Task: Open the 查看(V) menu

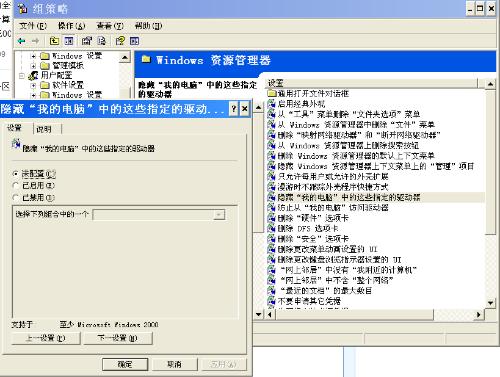Action: (x=110, y=26)
